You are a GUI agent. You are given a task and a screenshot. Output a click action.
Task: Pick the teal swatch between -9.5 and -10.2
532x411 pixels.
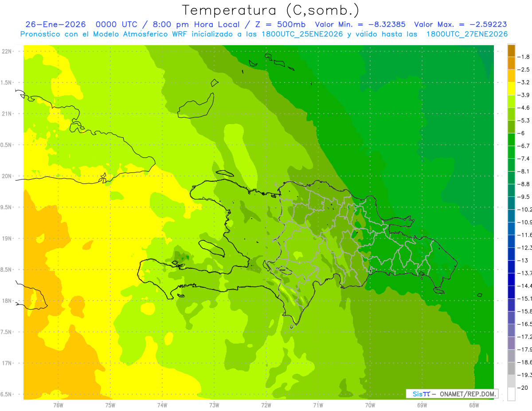511,203
